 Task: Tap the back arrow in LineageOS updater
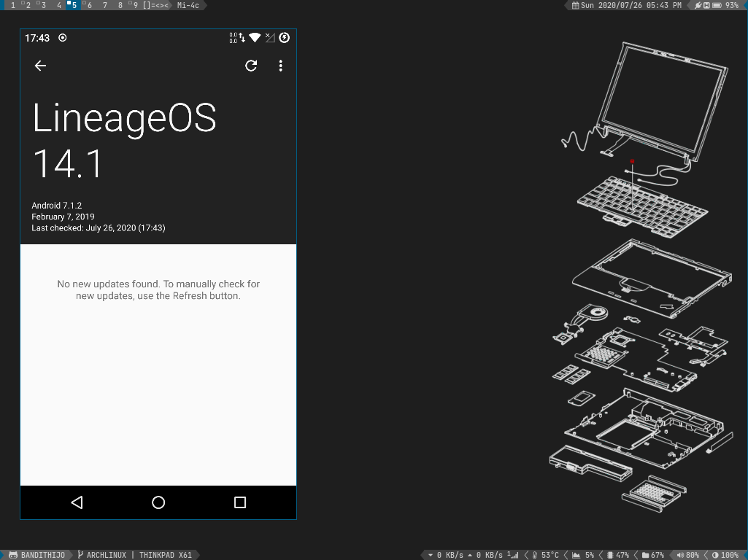[40, 66]
